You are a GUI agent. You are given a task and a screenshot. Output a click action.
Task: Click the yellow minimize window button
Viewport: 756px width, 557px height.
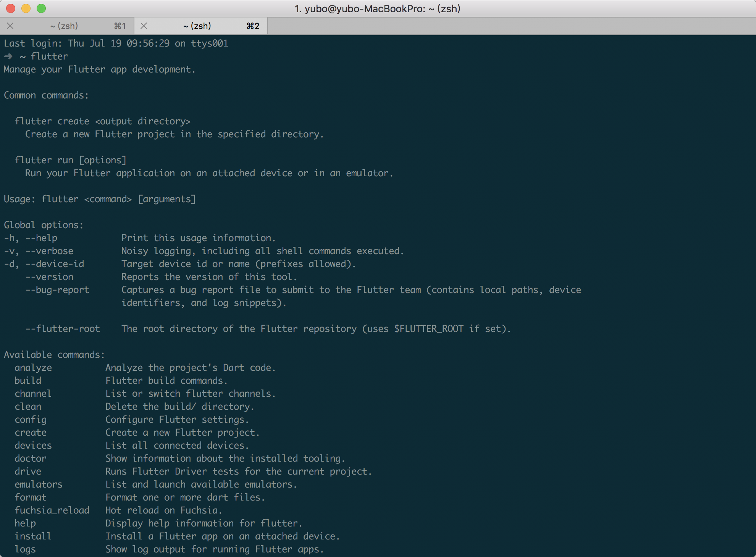[26, 8]
